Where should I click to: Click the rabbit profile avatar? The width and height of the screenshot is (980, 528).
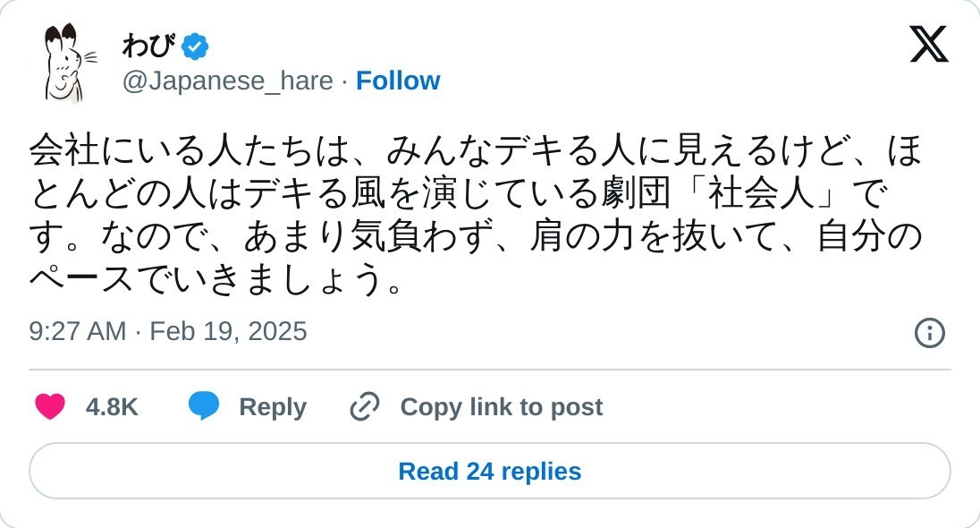coord(63,64)
